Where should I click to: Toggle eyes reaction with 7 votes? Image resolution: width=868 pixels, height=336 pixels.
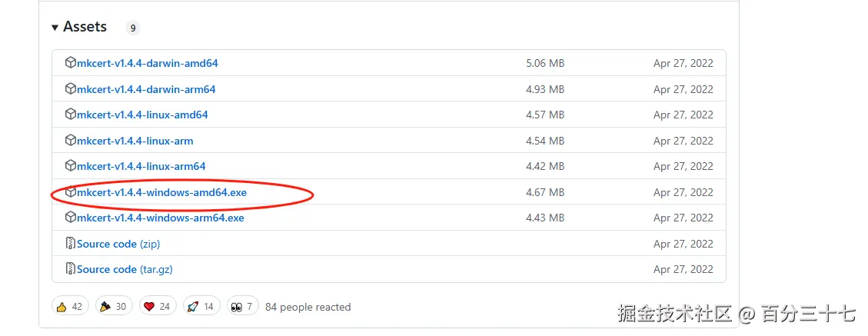click(x=241, y=306)
